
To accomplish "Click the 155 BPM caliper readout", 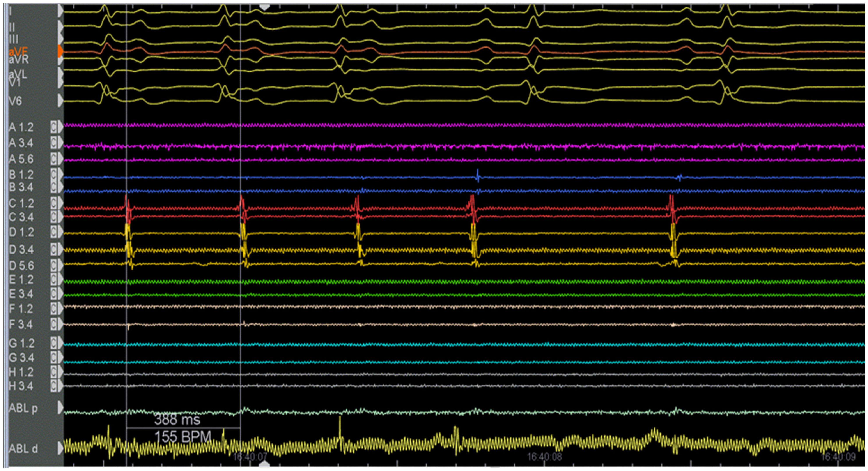I will point(183,437).
